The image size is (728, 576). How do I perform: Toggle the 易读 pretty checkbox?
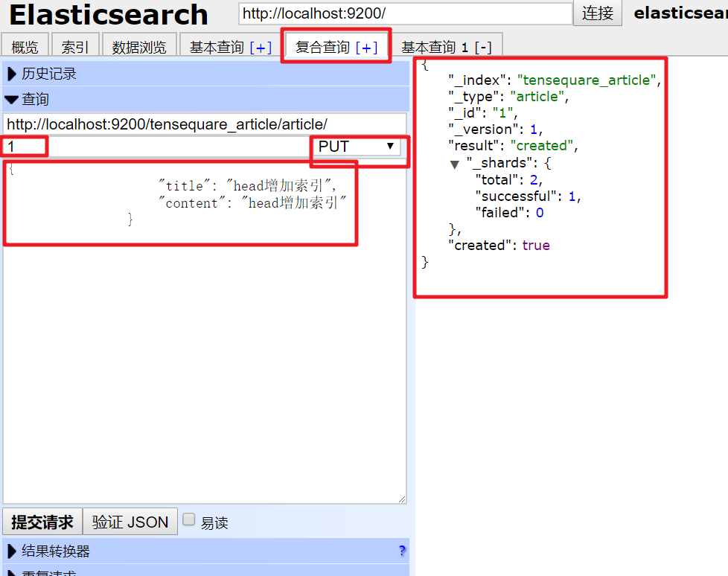[188, 519]
